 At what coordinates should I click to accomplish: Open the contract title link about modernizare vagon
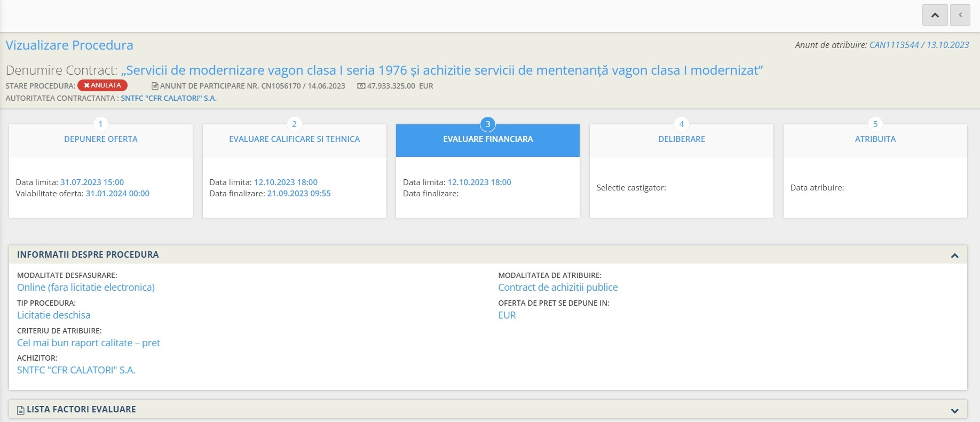tap(442, 70)
